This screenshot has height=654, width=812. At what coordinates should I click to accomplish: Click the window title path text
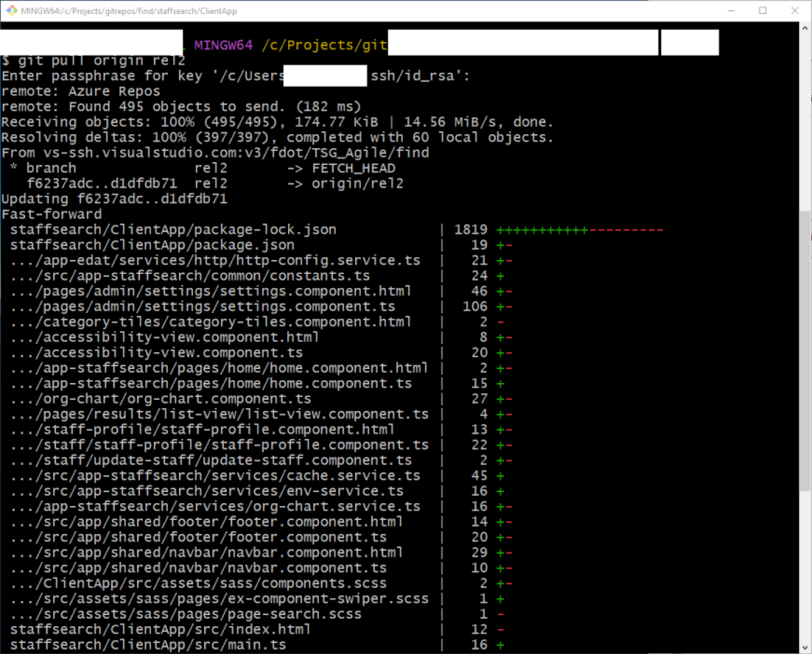129,11
